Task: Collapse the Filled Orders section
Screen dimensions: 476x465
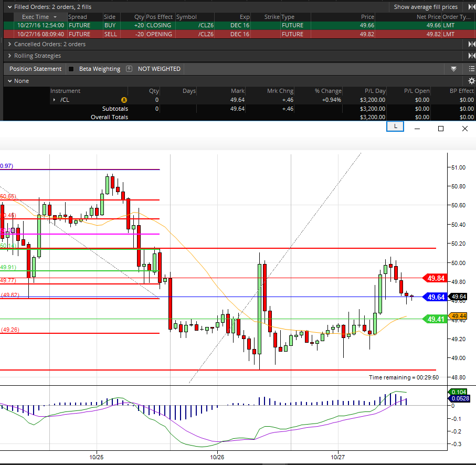Action: click(x=10, y=7)
